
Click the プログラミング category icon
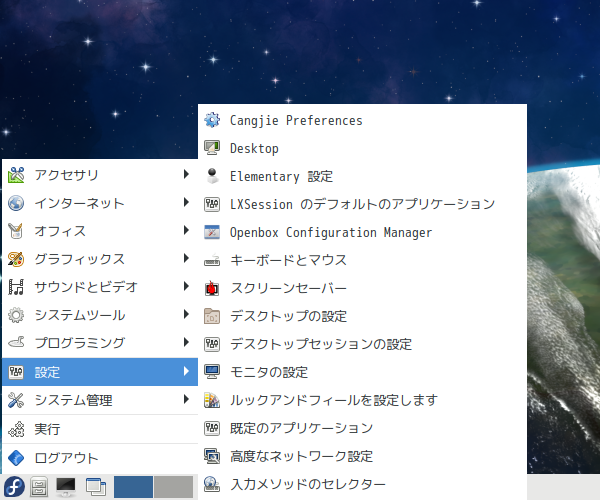click(16, 343)
